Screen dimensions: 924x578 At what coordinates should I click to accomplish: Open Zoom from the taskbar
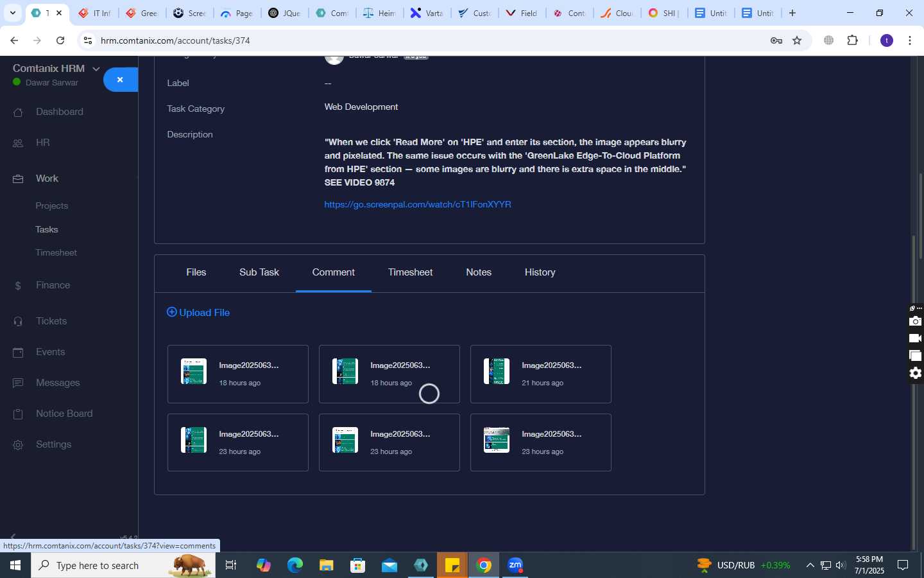tap(515, 565)
